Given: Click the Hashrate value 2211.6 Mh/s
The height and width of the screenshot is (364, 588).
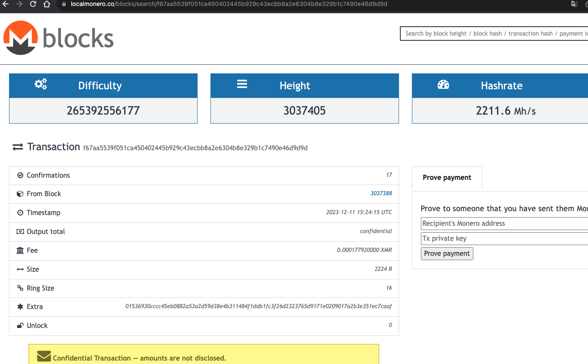Looking at the screenshot, I should click(x=506, y=111).
